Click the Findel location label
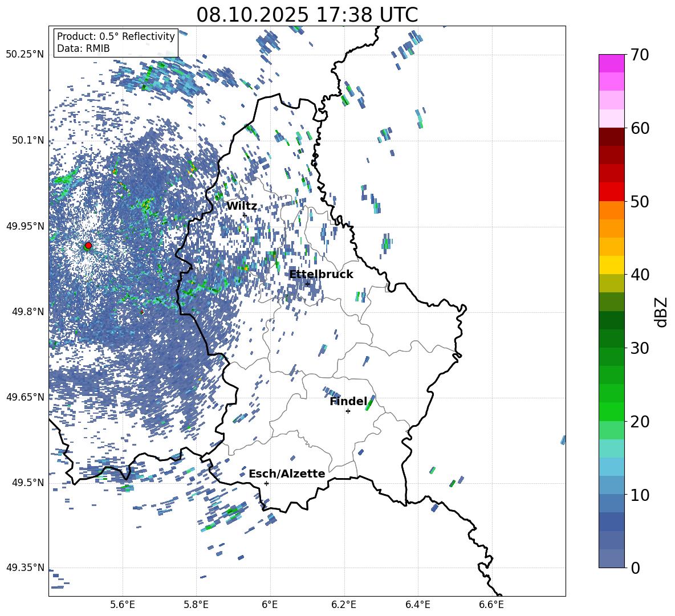The image size is (675, 616). pos(349,401)
